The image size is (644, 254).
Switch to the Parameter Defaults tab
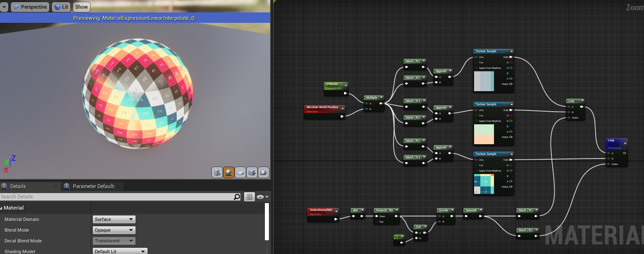(x=93, y=186)
